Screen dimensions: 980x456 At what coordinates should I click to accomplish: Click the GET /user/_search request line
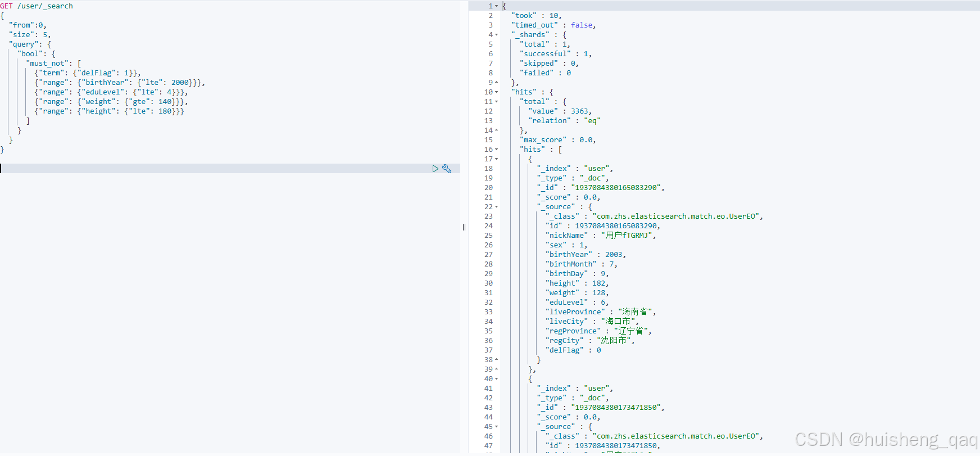(x=37, y=6)
